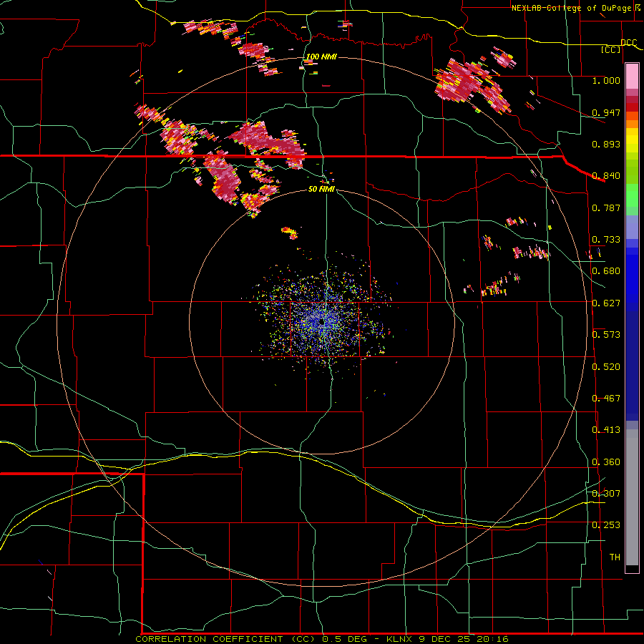This screenshot has height=644, width=644.
Task: Select the 0.413 legend value
Action: click(606, 429)
